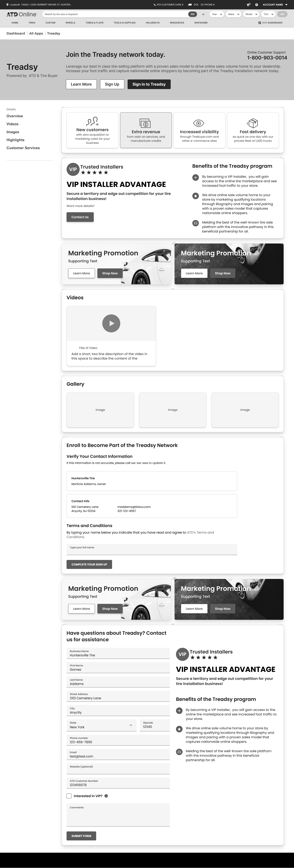Click star circle icon in lower Benefits list

tap(179, 729)
